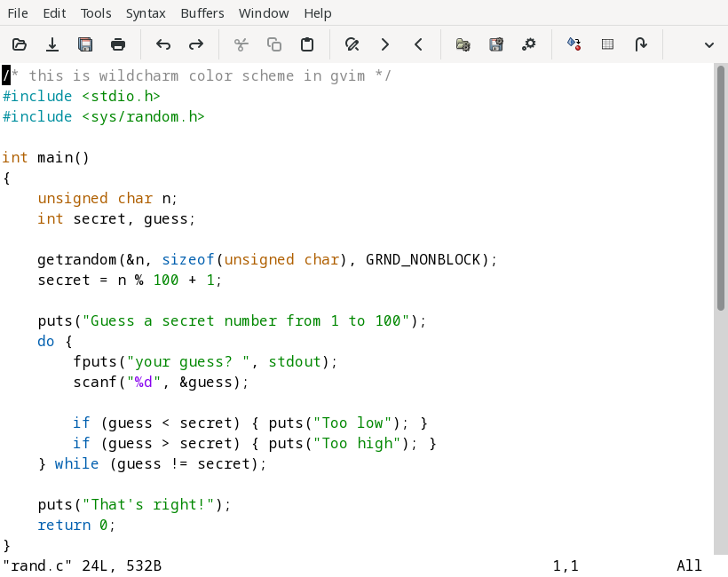Screen dimensions: 728x577
Task: Copy selection with the copy icon
Action: (x=274, y=44)
